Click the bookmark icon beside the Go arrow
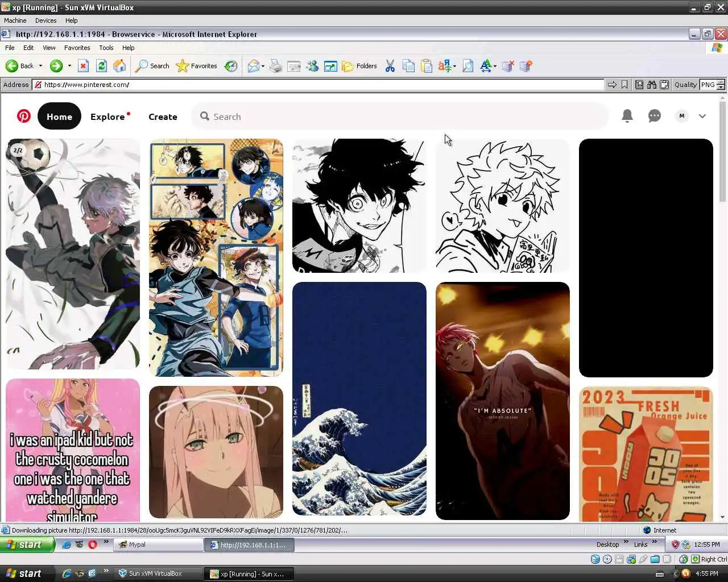The height and width of the screenshot is (582, 728). (x=624, y=85)
